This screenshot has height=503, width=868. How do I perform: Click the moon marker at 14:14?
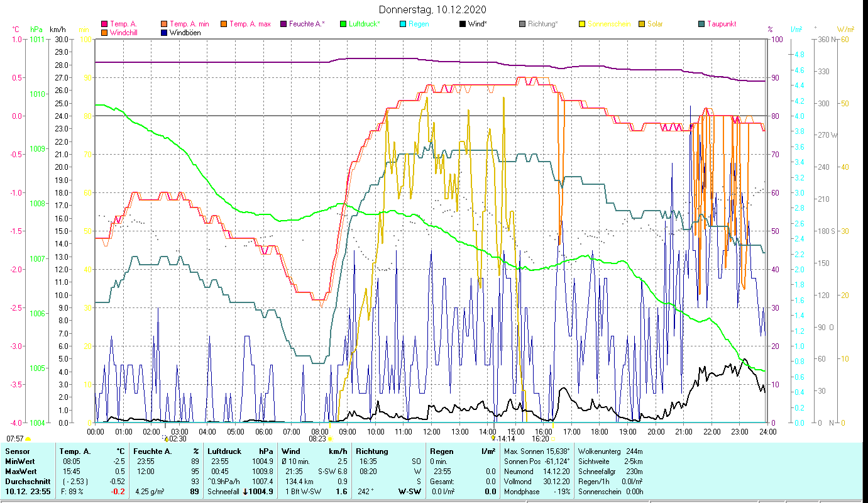494,438
